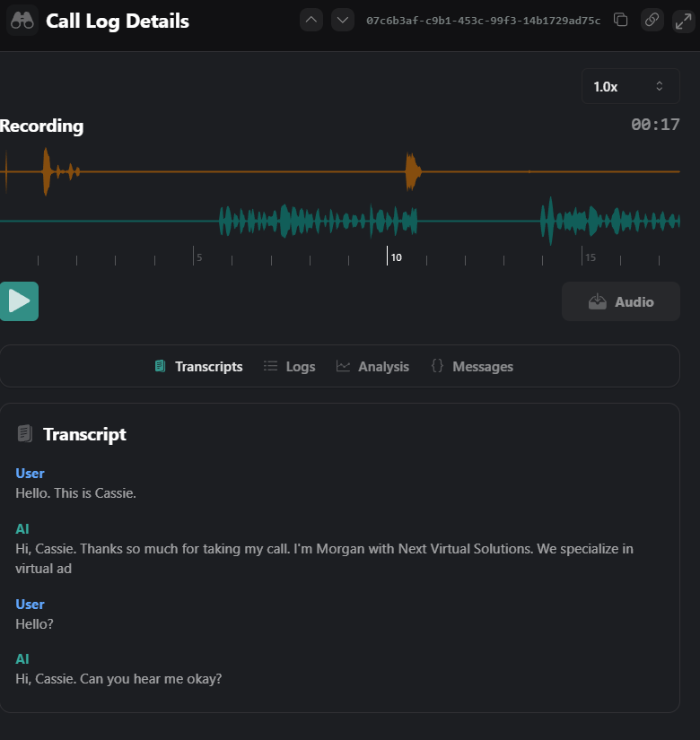
Task: Click the 15 second timeline marker
Action: (591, 257)
